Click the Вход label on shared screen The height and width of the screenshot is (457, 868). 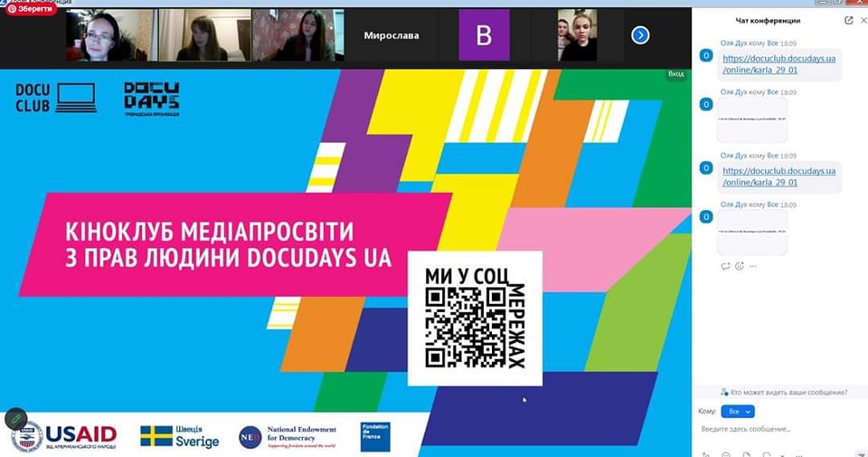(x=675, y=73)
